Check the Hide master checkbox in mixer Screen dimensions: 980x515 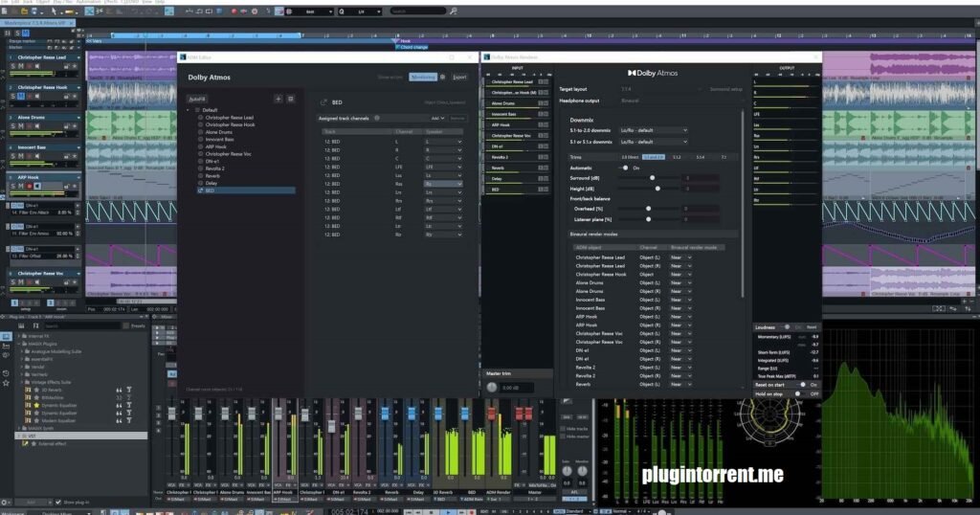point(563,437)
